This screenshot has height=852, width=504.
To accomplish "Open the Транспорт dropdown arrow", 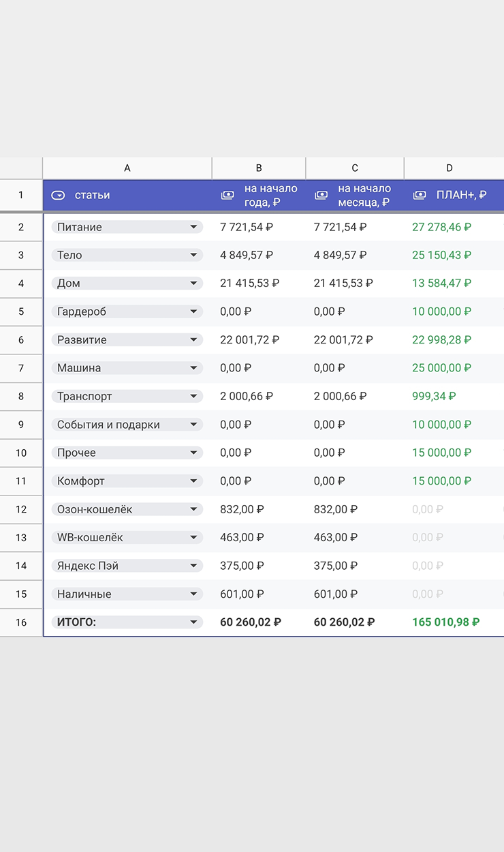I will (x=193, y=396).
